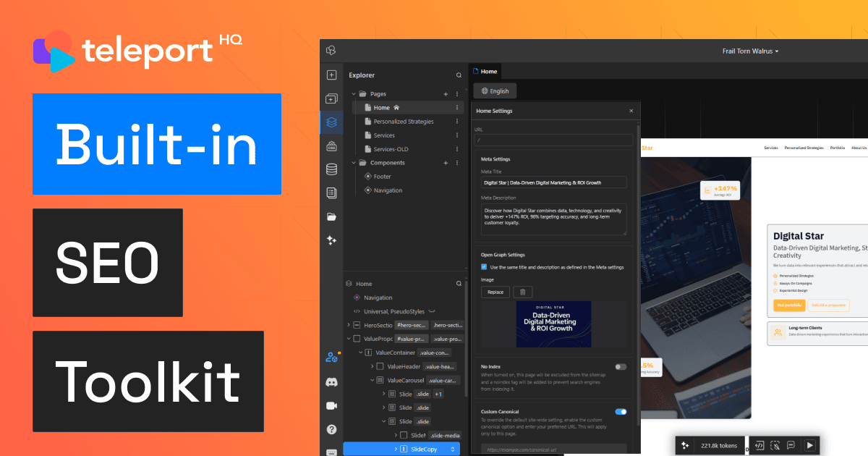The image size is (868, 456).
Task: Collapse the ValueContainer layer
Action: (360, 352)
